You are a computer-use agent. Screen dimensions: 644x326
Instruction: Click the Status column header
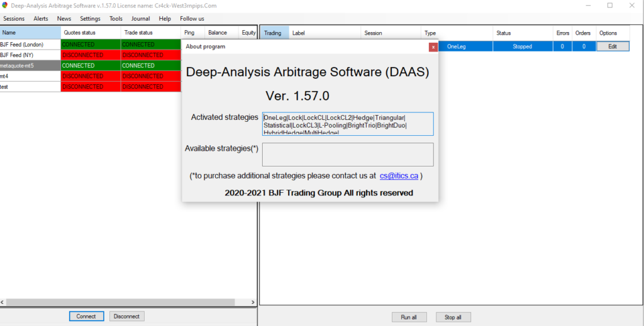523,33
